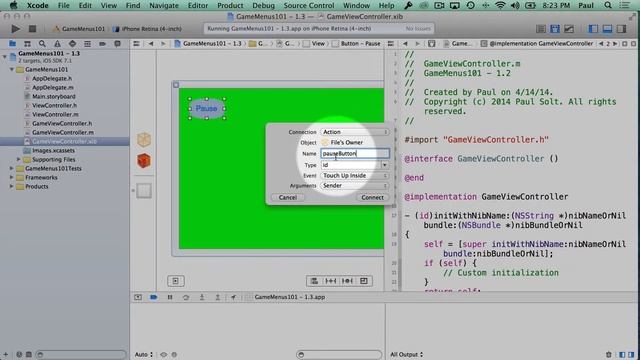The height and width of the screenshot is (360, 640).
Task: Expand the Products group
Action: point(12,186)
